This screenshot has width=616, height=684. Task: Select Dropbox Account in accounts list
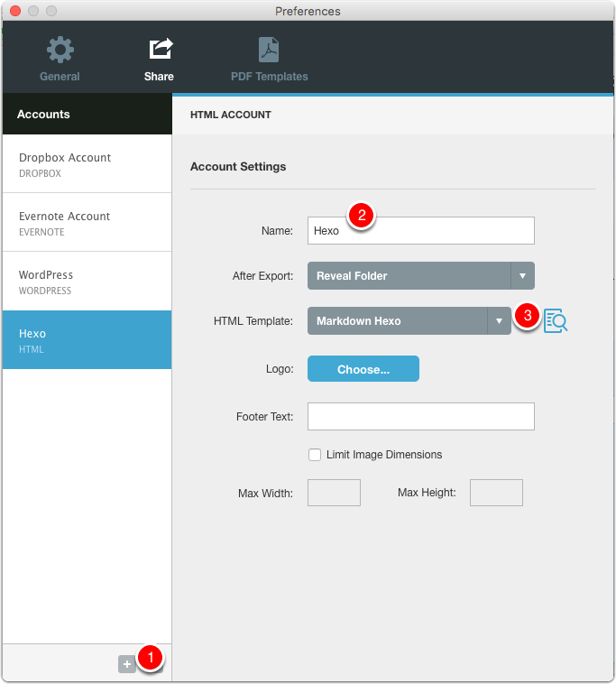coord(87,164)
